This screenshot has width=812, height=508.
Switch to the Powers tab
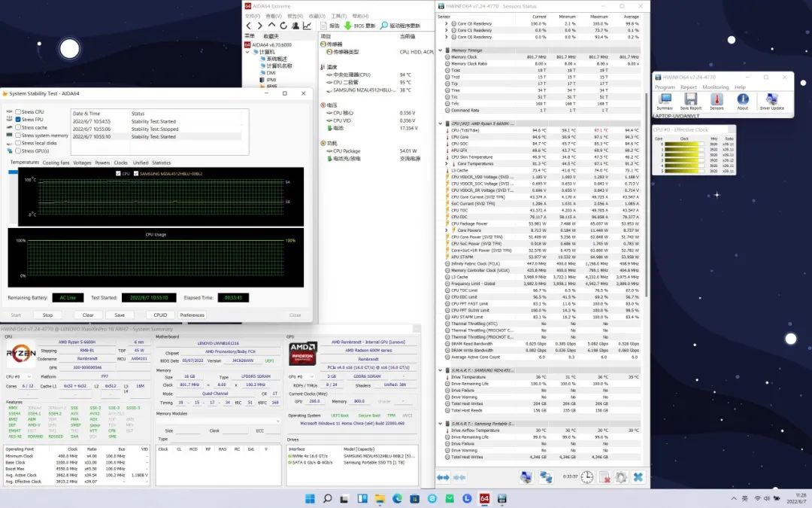102,163
